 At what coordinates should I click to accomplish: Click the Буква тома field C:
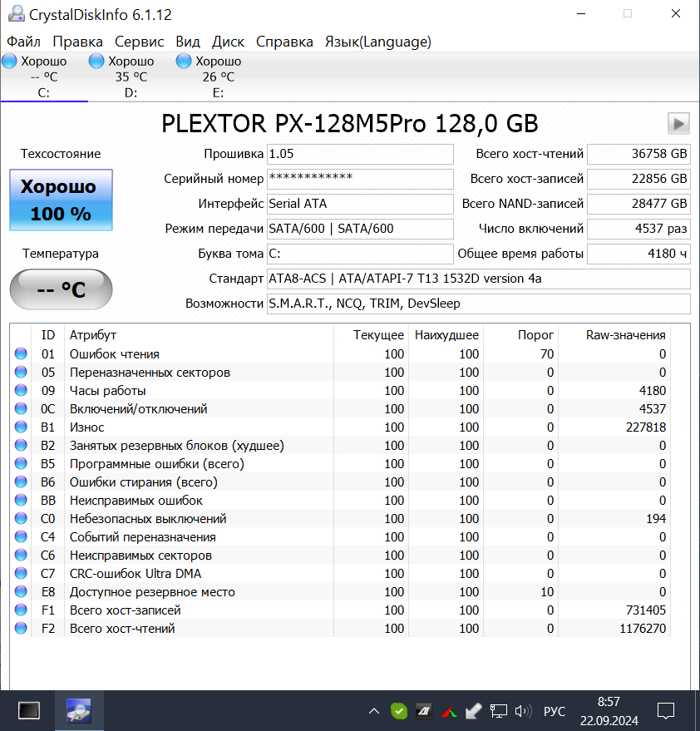click(x=360, y=254)
